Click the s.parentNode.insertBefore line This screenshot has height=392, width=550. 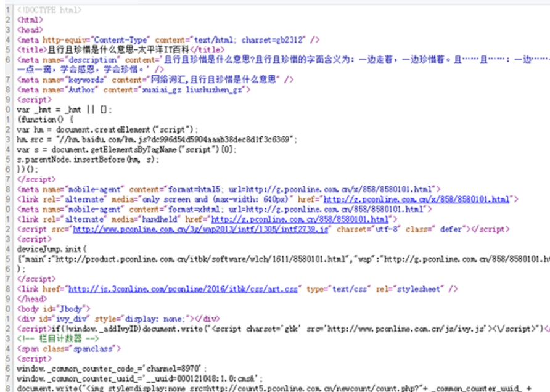(x=88, y=159)
